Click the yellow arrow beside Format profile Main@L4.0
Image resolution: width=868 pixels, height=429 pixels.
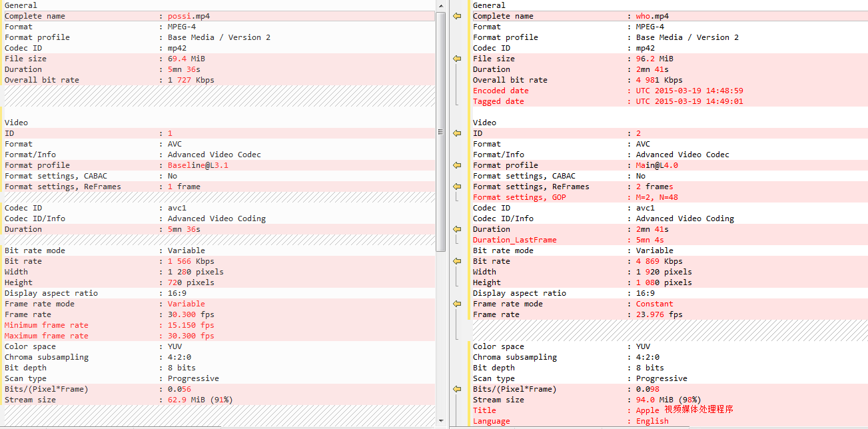coord(457,165)
